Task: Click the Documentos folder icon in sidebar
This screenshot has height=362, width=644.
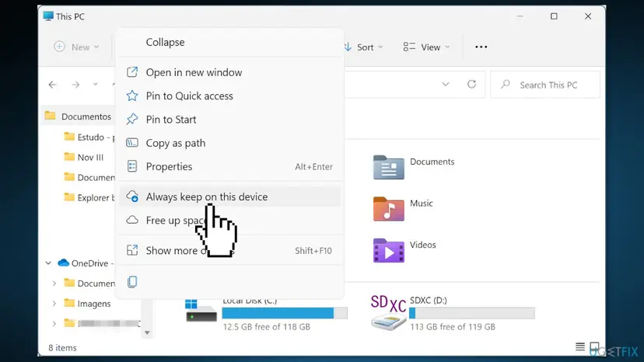Action: [x=50, y=116]
